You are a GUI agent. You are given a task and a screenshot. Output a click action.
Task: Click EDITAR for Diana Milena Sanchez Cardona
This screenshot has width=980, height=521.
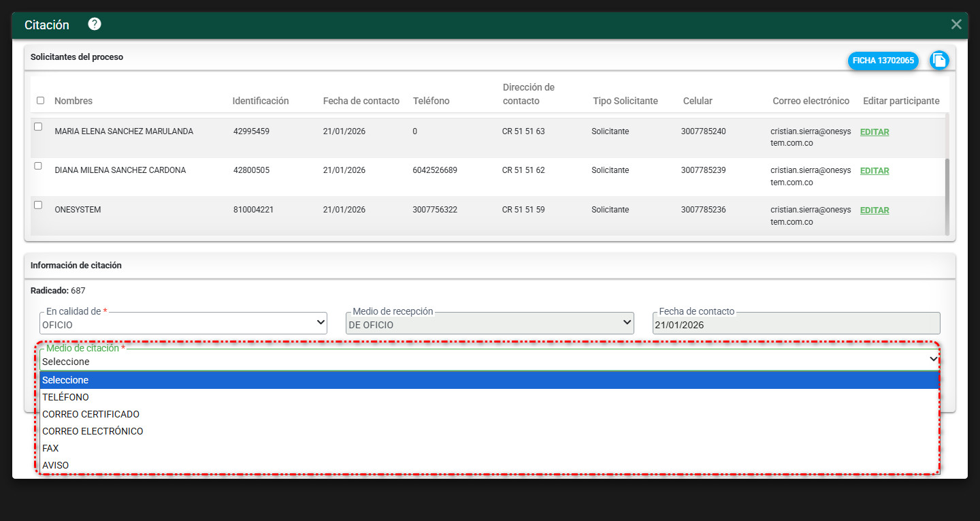875,171
